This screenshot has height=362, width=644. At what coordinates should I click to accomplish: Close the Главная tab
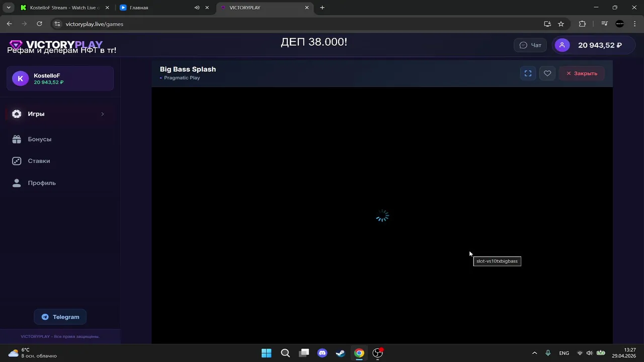pos(207,8)
